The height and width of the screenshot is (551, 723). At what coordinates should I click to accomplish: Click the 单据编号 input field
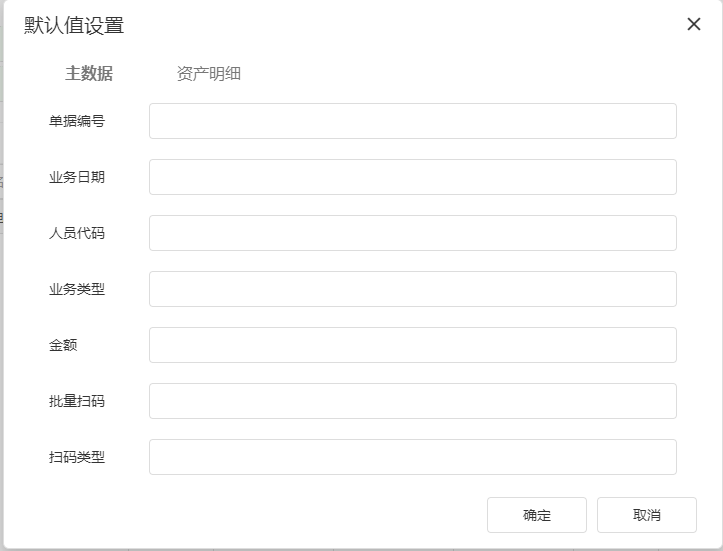point(412,121)
